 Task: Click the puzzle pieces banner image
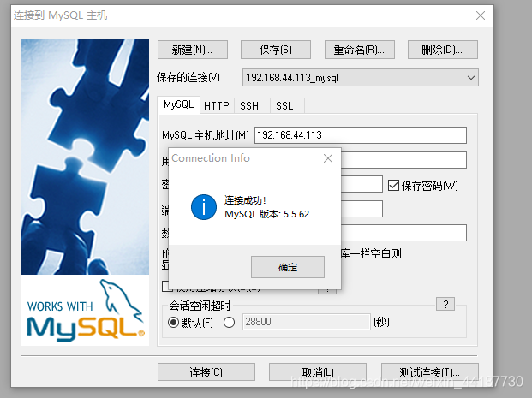click(x=85, y=157)
